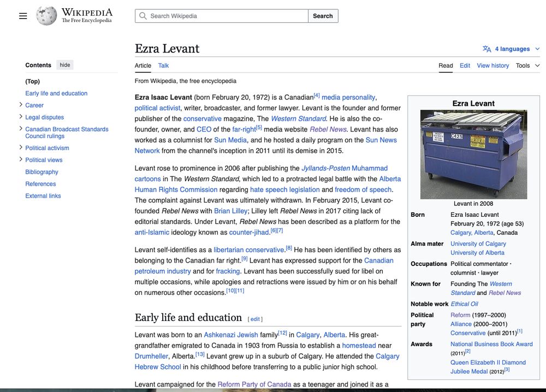
Task: Open the homestead link
Action: point(359,346)
